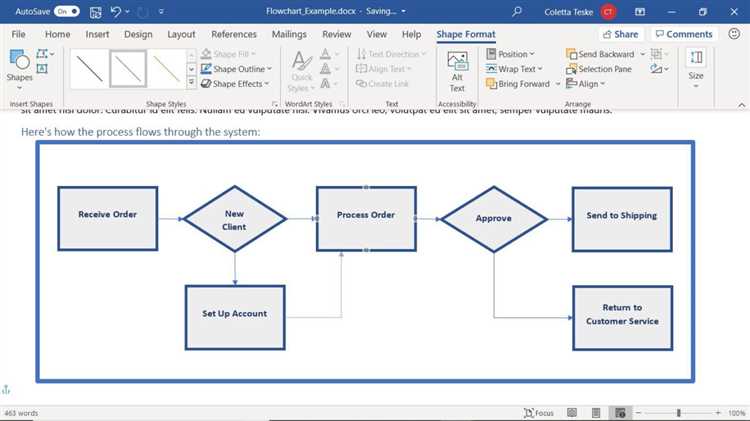Open Ribbon Display Options icon

point(640,12)
